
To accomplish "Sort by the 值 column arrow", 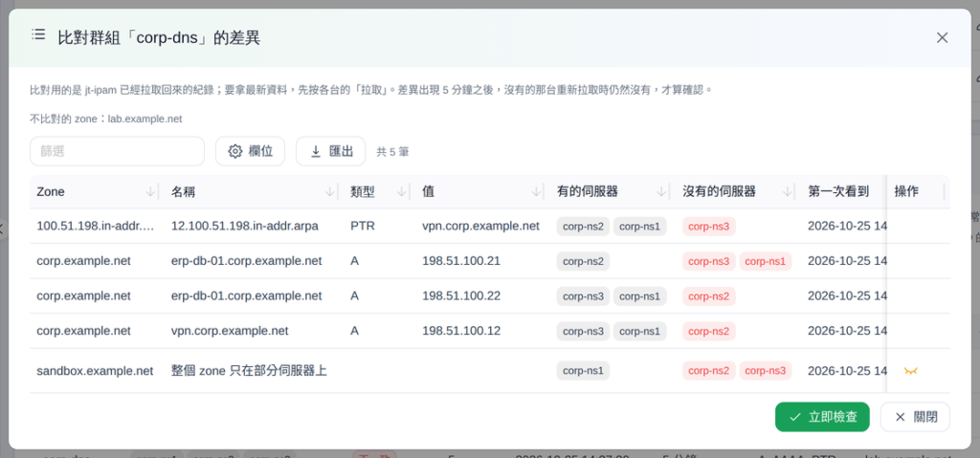I will [536, 192].
